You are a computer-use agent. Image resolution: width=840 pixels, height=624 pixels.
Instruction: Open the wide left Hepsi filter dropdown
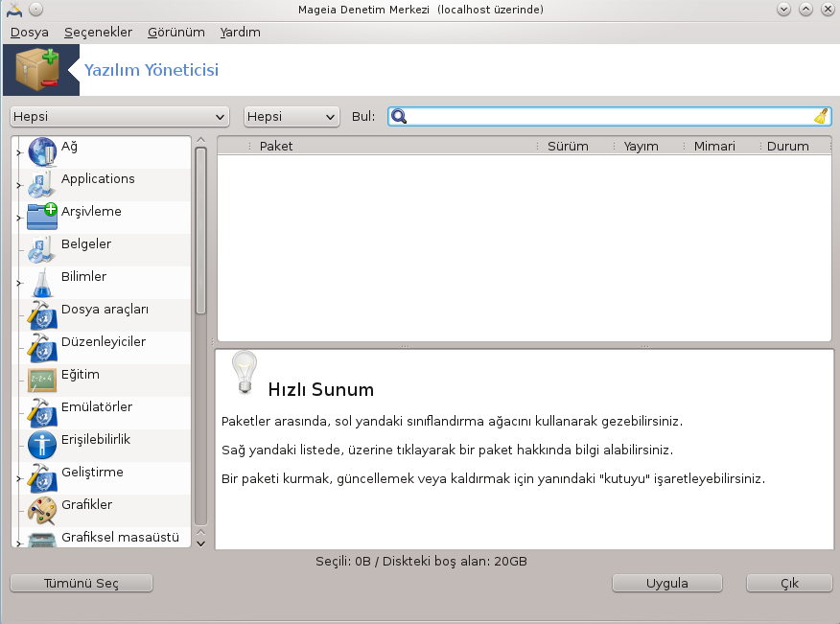120,117
